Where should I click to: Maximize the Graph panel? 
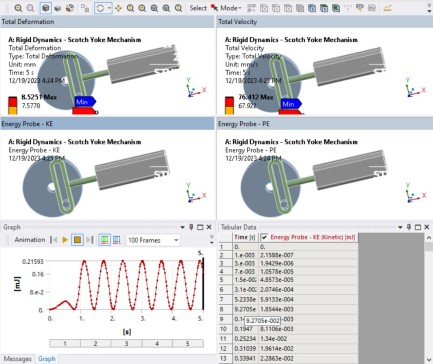pos(200,227)
